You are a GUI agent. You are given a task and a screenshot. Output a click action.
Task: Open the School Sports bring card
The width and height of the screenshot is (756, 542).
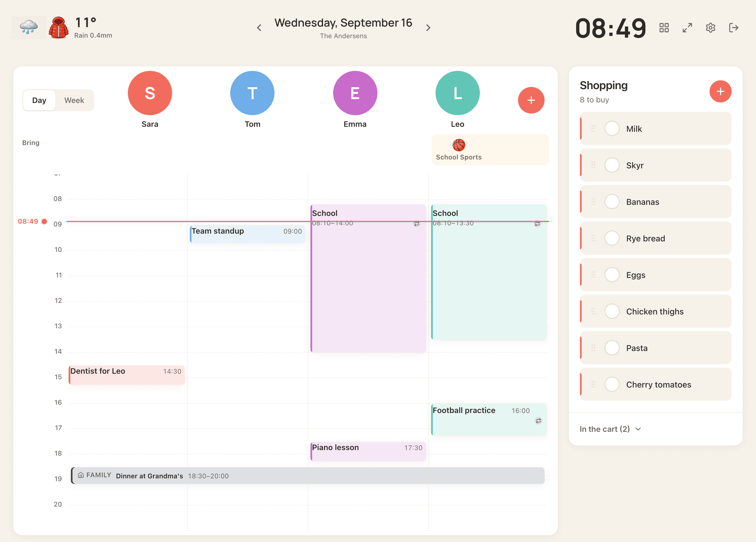click(490, 150)
